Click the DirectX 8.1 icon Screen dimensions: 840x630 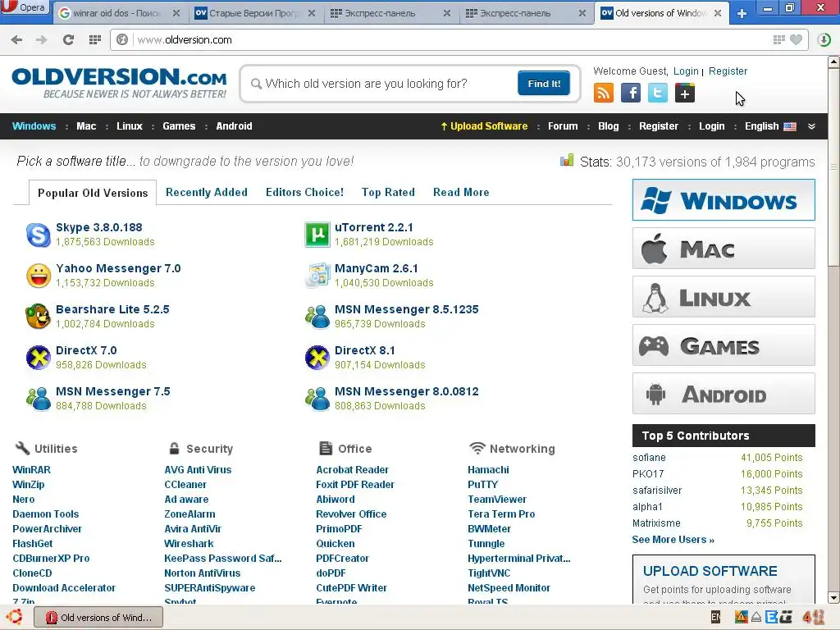pyautogui.click(x=317, y=358)
